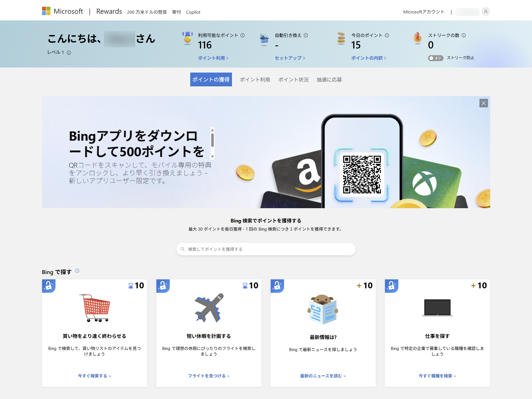532x399 pixels.
Task: Click the flame icon beside ストリークの数
Action: coord(417,38)
